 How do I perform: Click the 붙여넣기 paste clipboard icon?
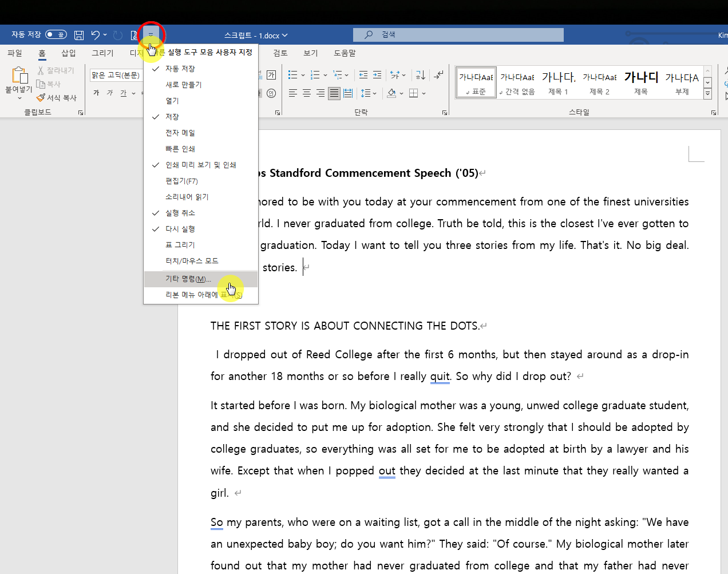(x=19, y=75)
